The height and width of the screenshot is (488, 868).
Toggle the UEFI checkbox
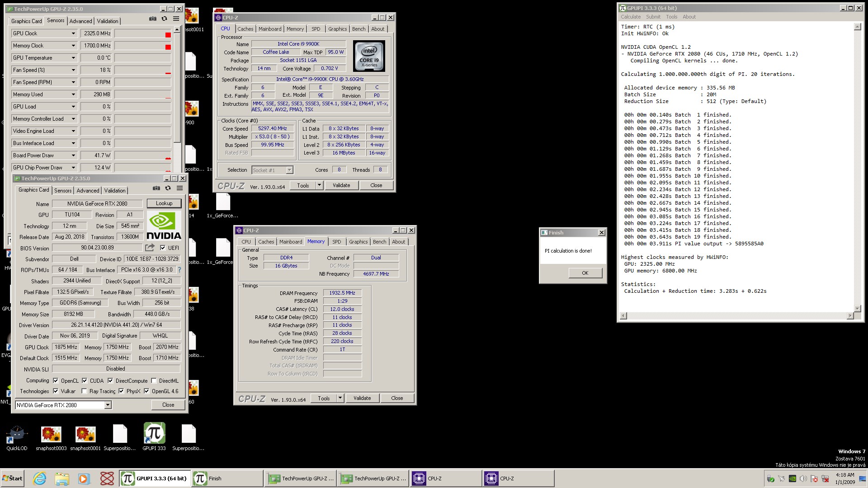point(163,248)
